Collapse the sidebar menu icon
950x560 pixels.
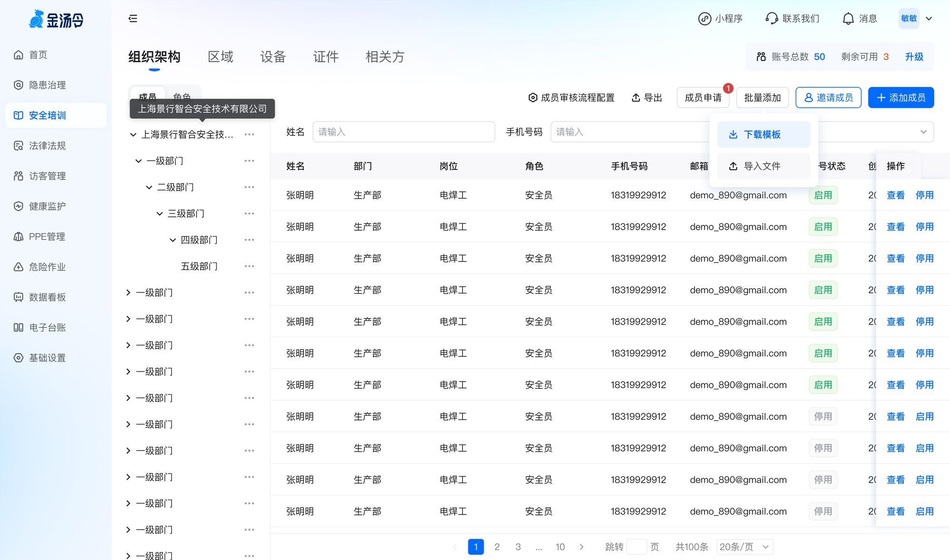pyautogui.click(x=133, y=19)
